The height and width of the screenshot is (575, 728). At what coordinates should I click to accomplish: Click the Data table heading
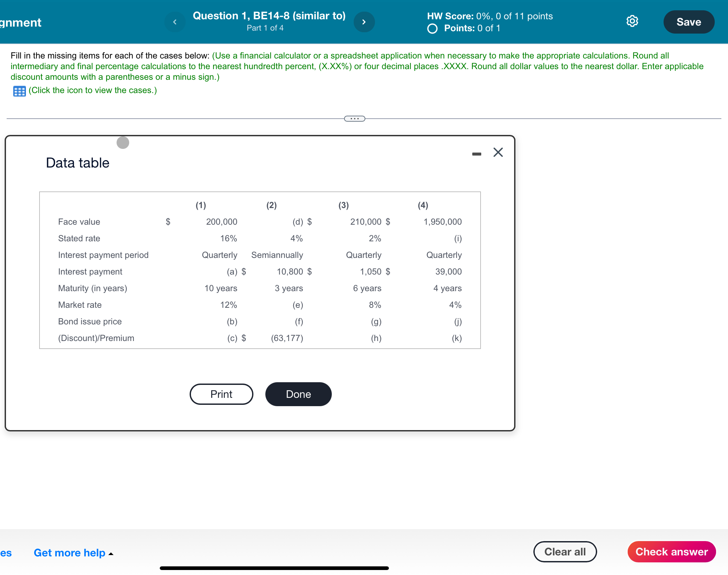(77, 163)
